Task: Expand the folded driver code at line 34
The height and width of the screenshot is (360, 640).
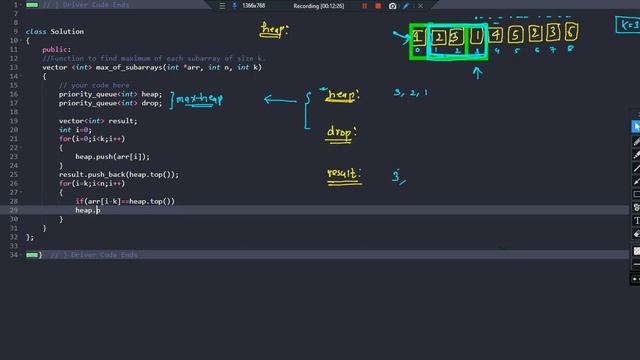Action: click(32, 255)
